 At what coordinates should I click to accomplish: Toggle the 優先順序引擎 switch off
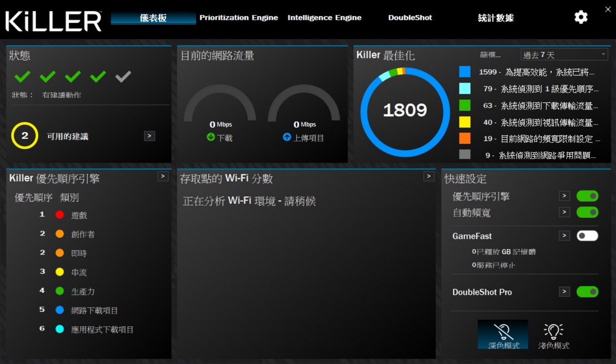(587, 196)
